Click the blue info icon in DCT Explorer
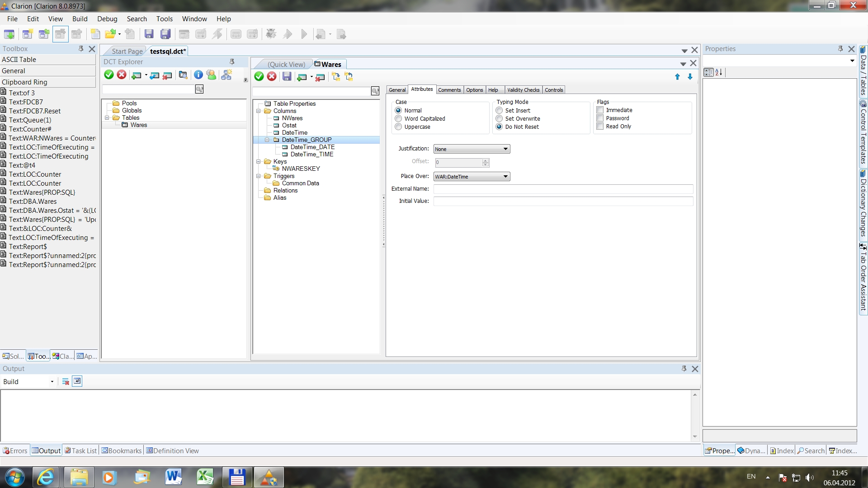The image size is (868, 488). (x=198, y=75)
